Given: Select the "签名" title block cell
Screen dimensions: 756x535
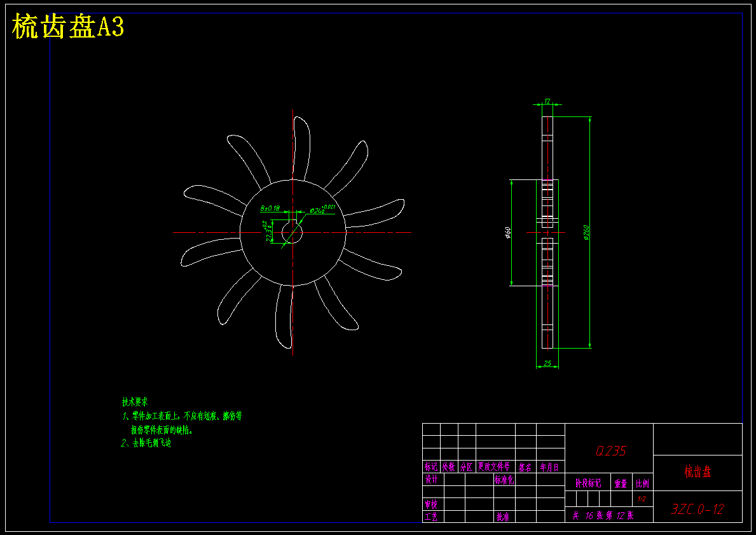Looking at the screenshot, I should (525, 467).
